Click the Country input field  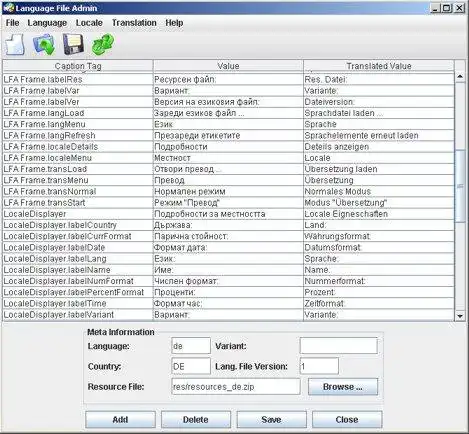pyautogui.click(x=191, y=366)
